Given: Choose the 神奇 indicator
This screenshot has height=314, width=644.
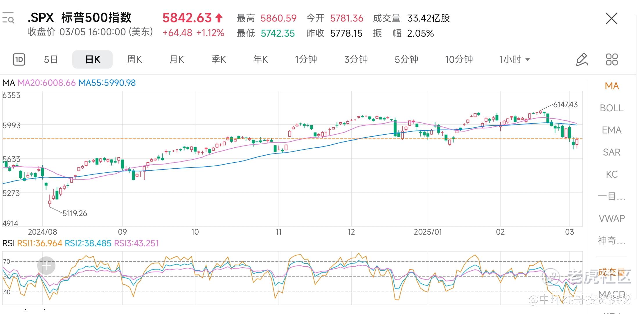Looking at the screenshot, I should pos(612,240).
